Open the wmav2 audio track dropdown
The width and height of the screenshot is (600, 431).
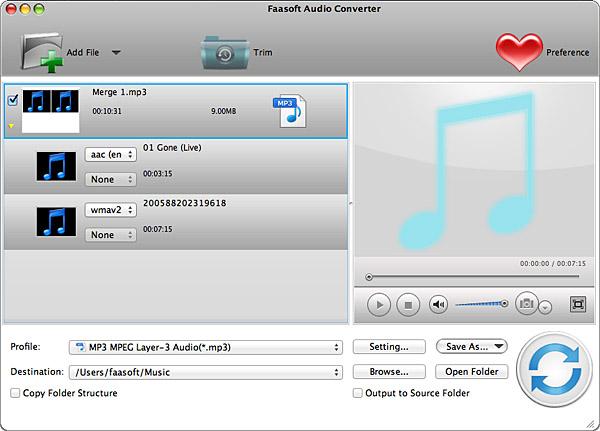pyautogui.click(x=111, y=210)
